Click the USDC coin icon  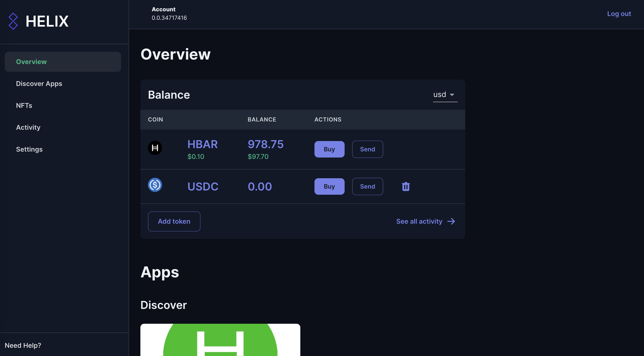pos(155,185)
